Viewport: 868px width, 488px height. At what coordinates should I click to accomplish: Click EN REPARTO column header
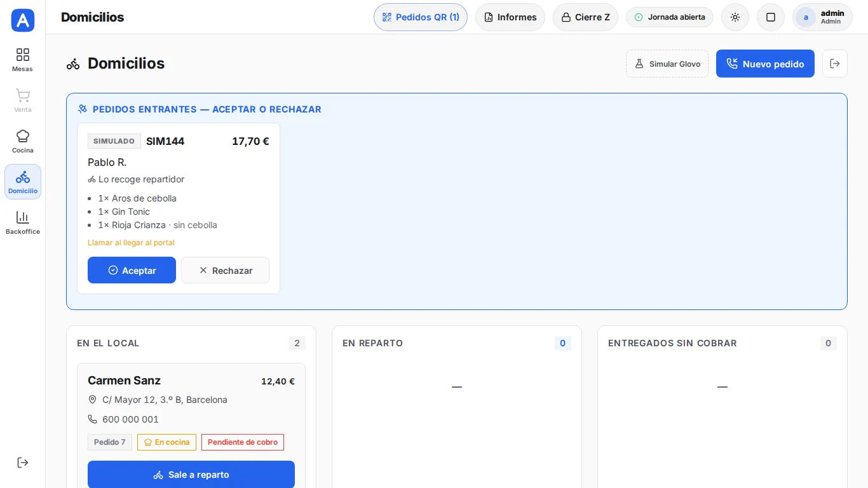point(372,343)
